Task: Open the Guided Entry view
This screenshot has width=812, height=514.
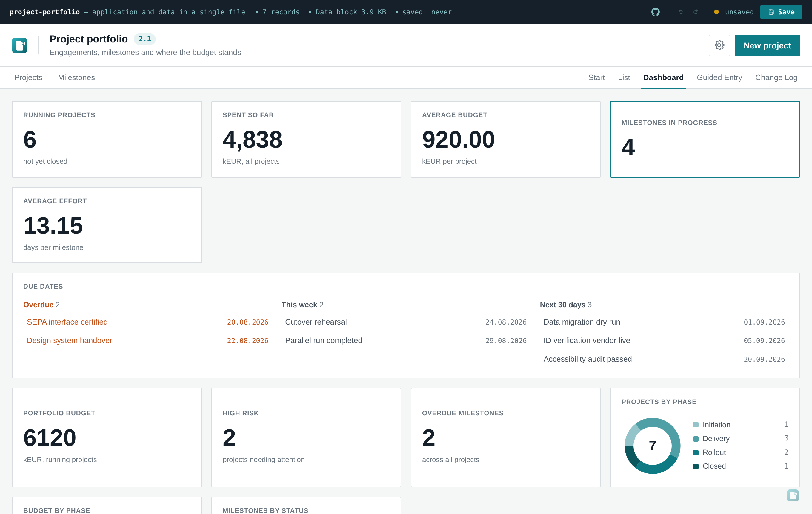Action: pyautogui.click(x=719, y=78)
